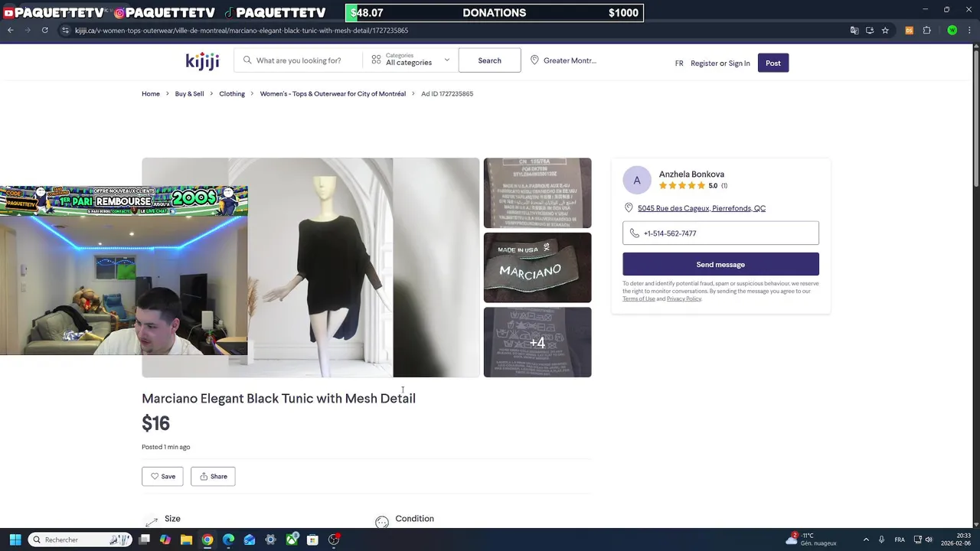Switch site language to FR
980x551 pixels.
tap(679, 64)
